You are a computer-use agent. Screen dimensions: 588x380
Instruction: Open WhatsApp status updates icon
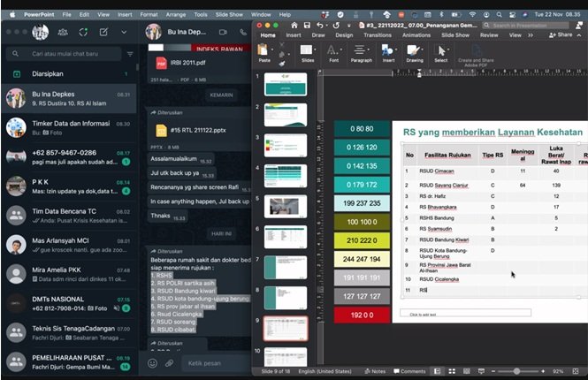pos(82,32)
